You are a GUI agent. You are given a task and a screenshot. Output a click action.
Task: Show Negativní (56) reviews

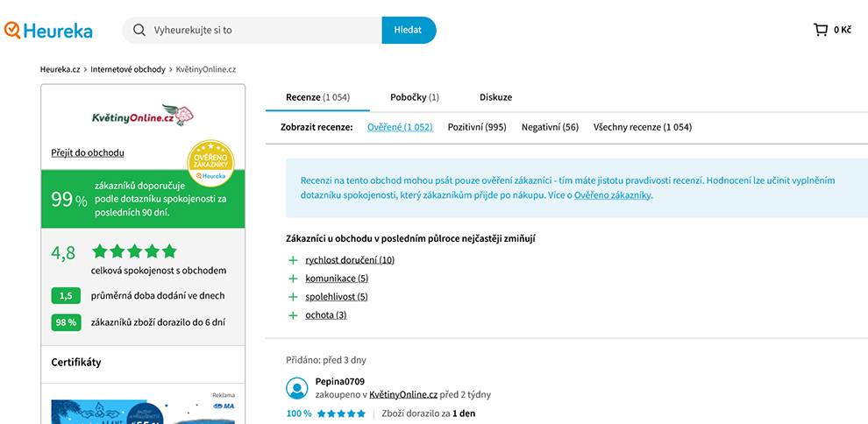click(551, 127)
